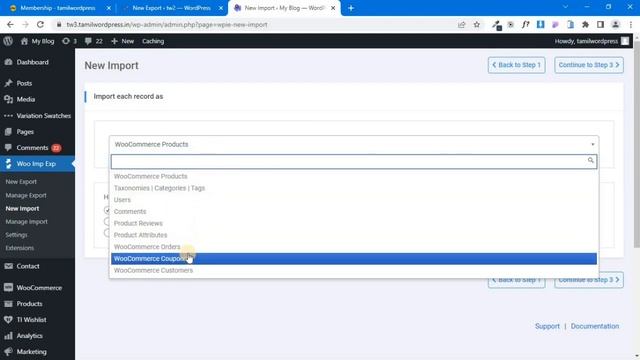Open New Export submenu
This screenshot has width=640, height=360.
pyautogui.click(x=21, y=182)
